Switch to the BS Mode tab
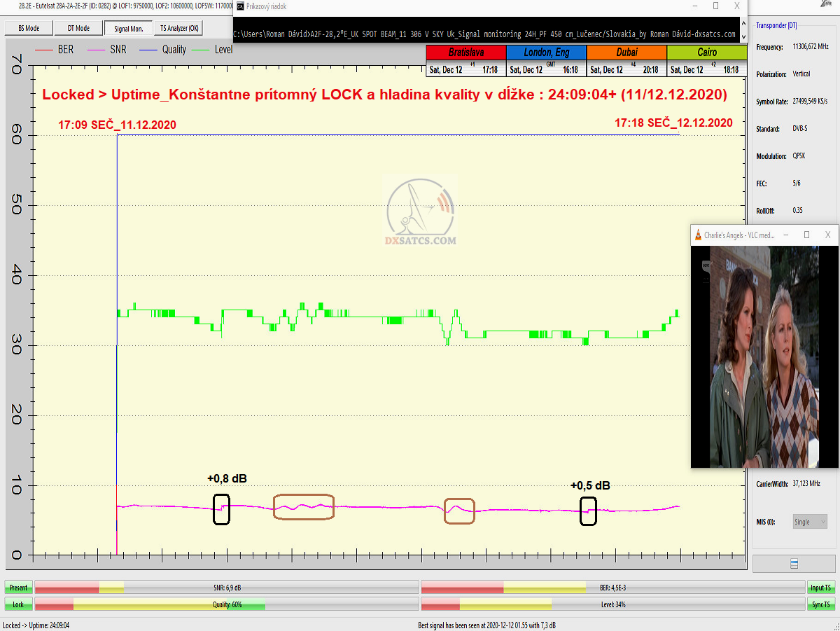Image resolution: width=840 pixels, height=631 pixels. click(28, 28)
